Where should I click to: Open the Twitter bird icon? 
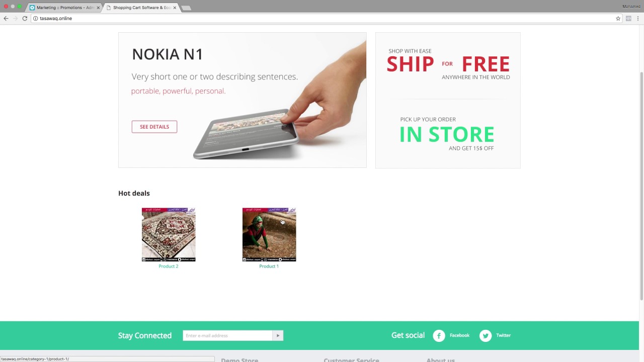coord(485,335)
